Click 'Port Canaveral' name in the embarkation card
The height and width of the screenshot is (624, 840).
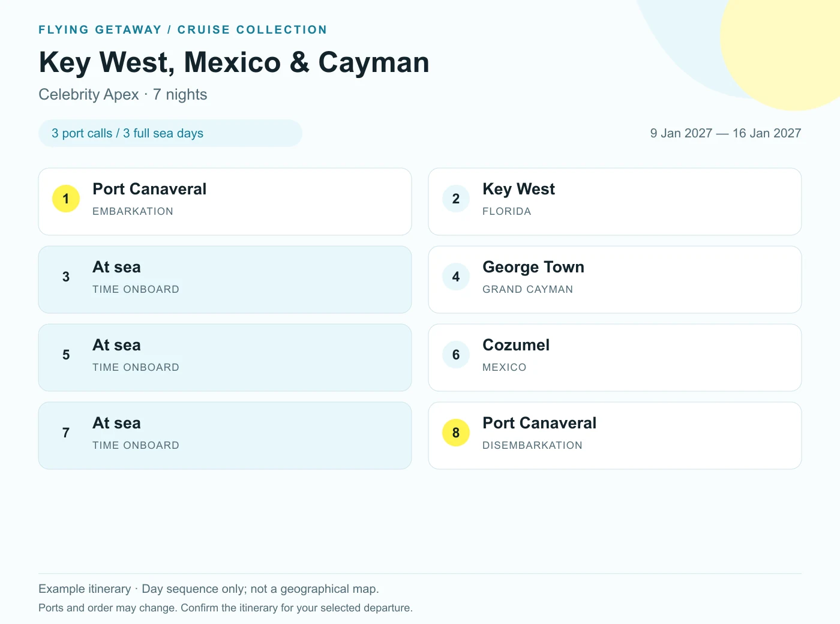[149, 189]
